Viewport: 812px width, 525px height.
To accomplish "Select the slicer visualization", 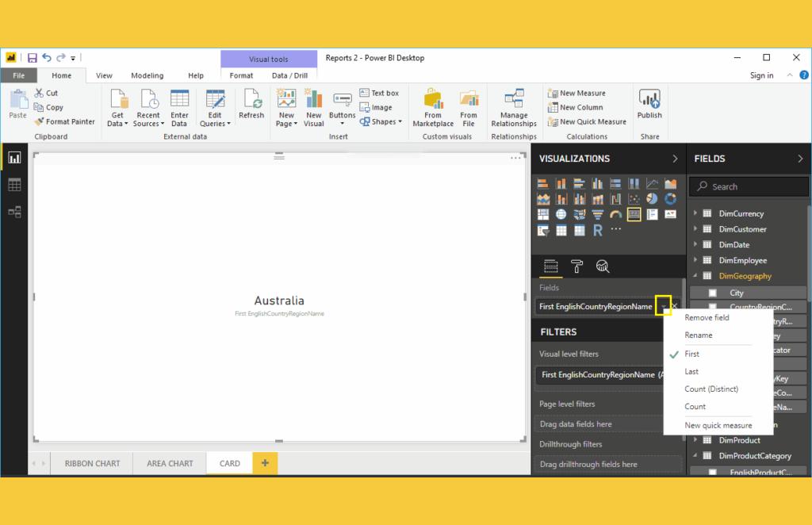I will [x=542, y=231].
